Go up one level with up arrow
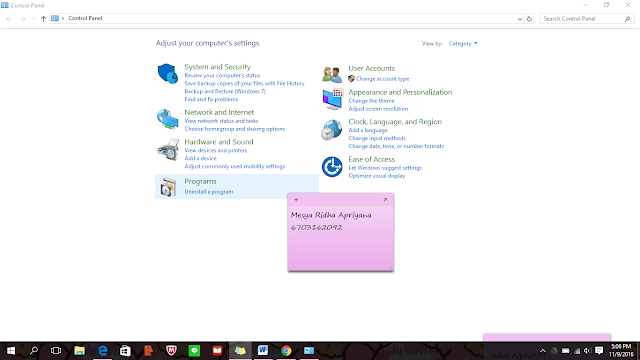Screen dimensions: 640x360 43,19
